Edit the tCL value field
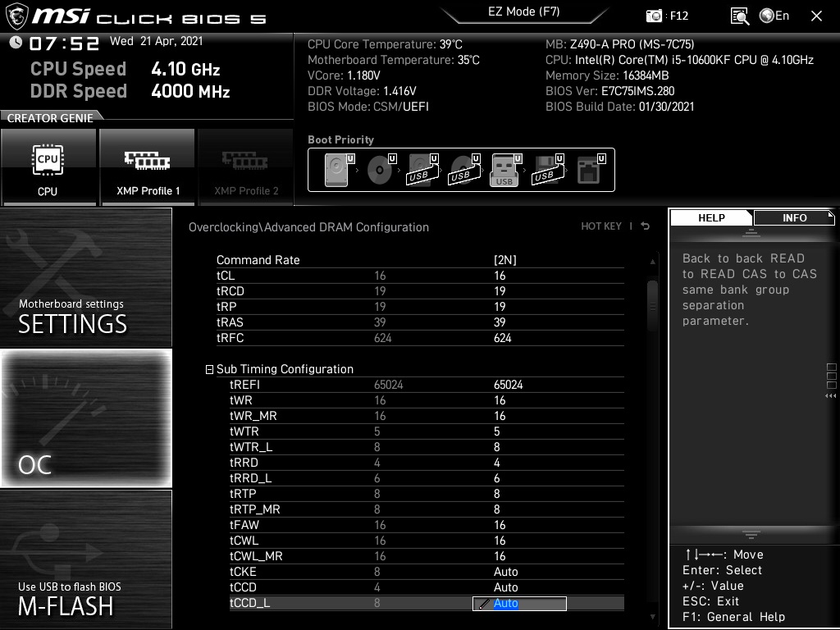The width and height of the screenshot is (840, 630). pos(500,276)
